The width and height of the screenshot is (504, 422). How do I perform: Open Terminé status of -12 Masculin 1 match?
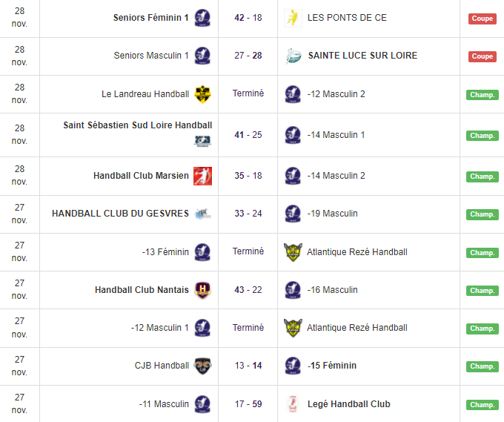click(248, 328)
